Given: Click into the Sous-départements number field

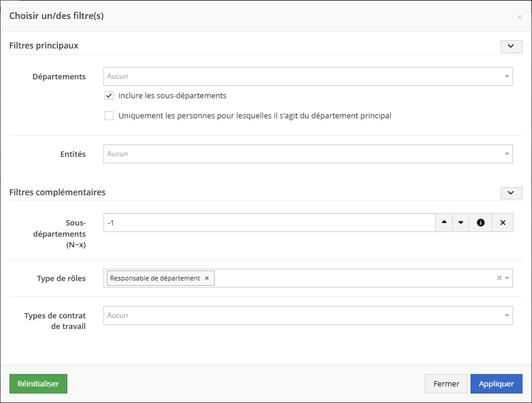Looking at the screenshot, I should tap(269, 223).
